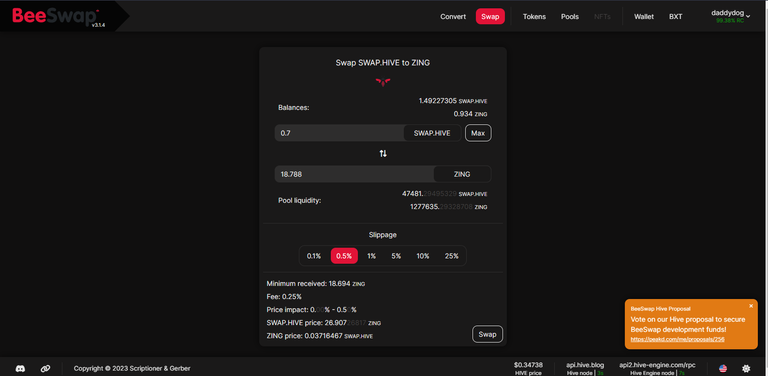
Task: Confirm with the bottom Swap button
Action: [487, 334]
